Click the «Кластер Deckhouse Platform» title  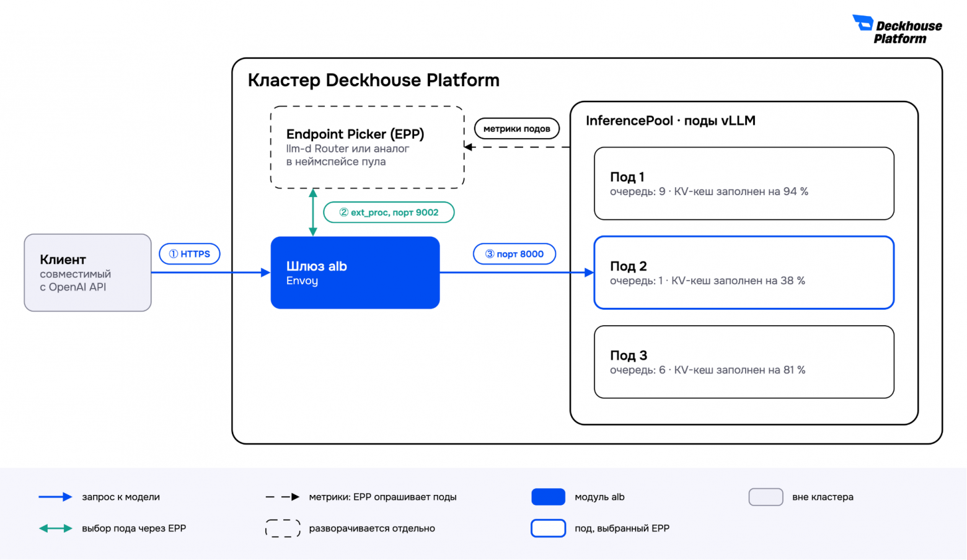tap(374, 81)
